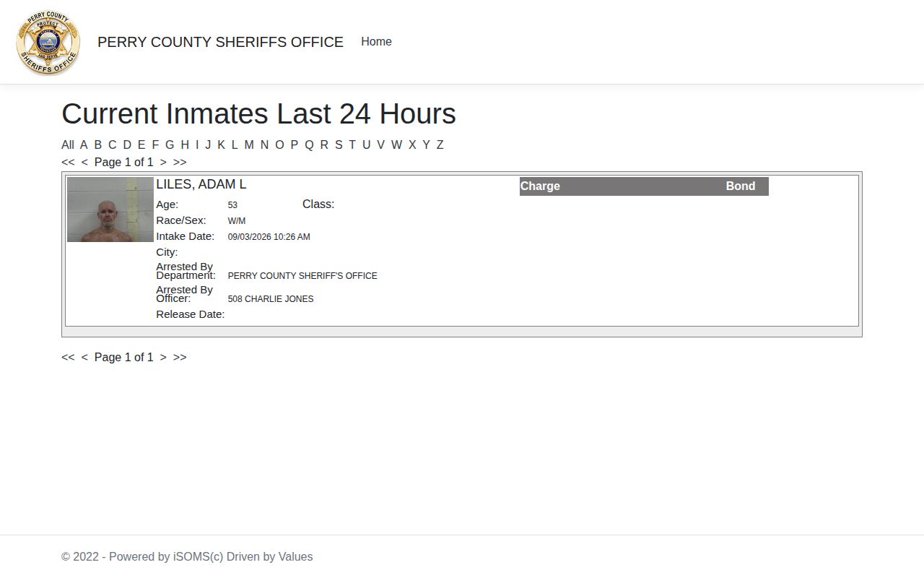Select inmate name LILES, ADAM L
The width and height of the screenshot is (924, 578).
[x=201, y=184]
